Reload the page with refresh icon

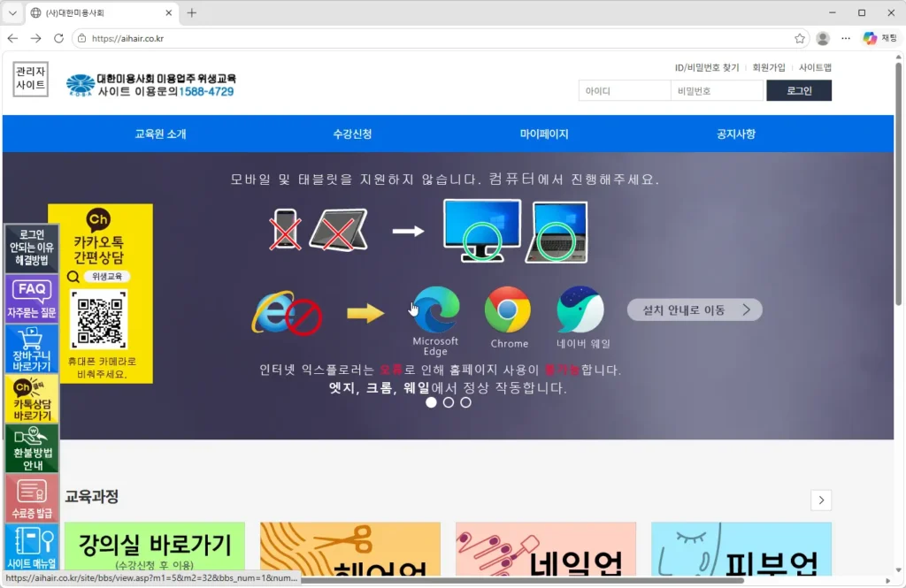pyautogui.click(x=59, y=38)
